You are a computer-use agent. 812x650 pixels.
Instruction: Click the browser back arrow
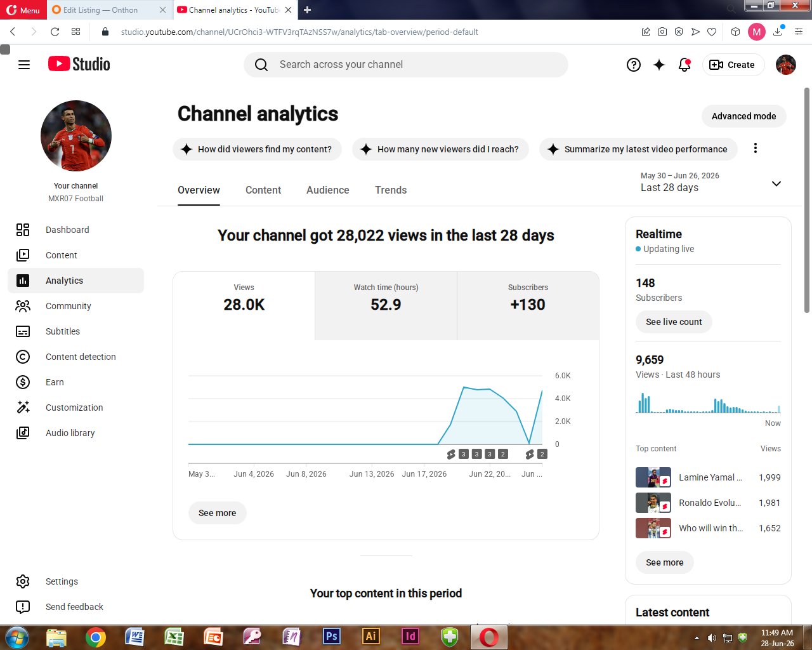click(x=13, y=32)
